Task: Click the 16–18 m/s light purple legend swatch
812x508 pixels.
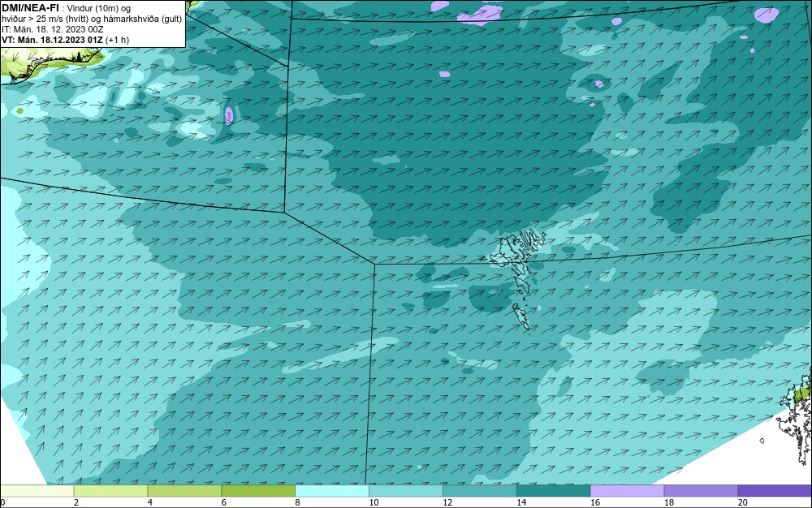Action: (627, 490)
